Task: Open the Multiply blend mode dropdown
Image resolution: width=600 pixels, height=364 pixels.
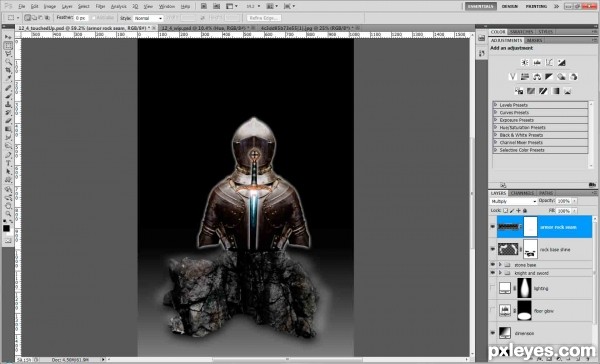Action: coord(514,201)
